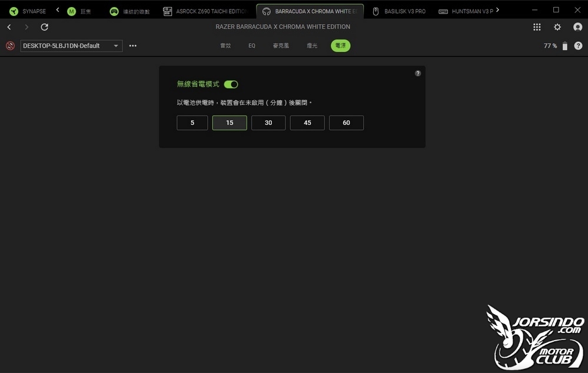Switch to the 燈光 (Lighting) tab
This screenshot has width=588, height=373.
(312, 46)
